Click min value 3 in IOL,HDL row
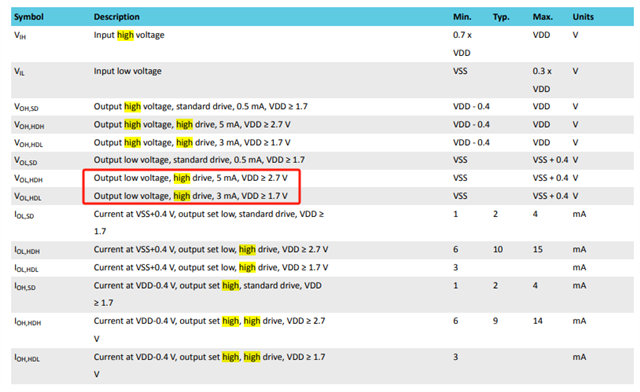The width and height of the screenshot is (640, 392). click(456, 267)
